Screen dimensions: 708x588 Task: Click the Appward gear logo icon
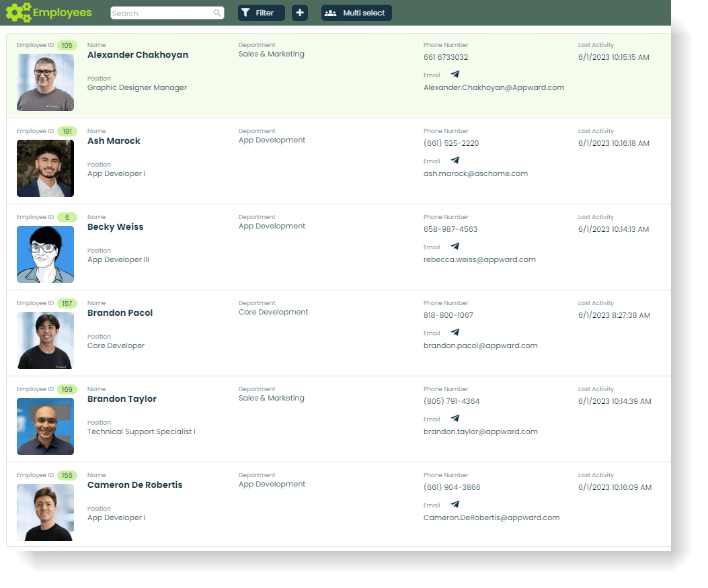click(17, 12)
